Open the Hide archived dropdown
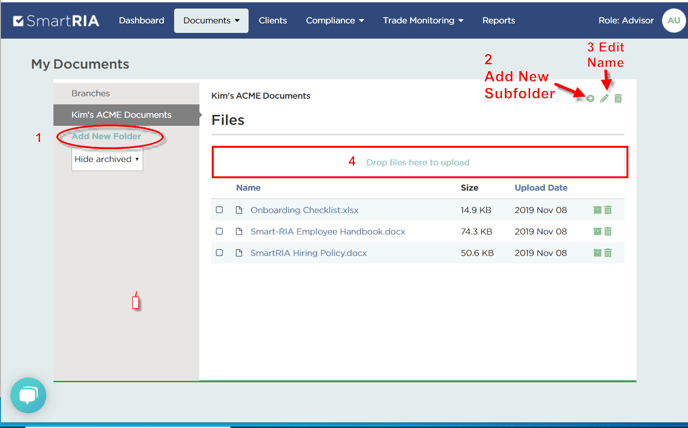The width and height of the screenshot is (688, 428). pyautogui.click(x=107, y=159)
